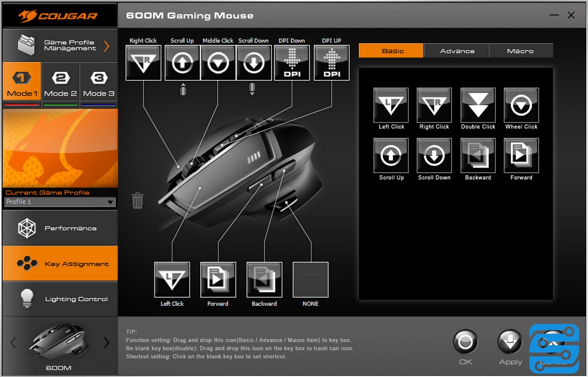This screenshot has width=588, height=377.
Task: Select the Scroll Up key box above the mouse
Action: coord(182,63)
